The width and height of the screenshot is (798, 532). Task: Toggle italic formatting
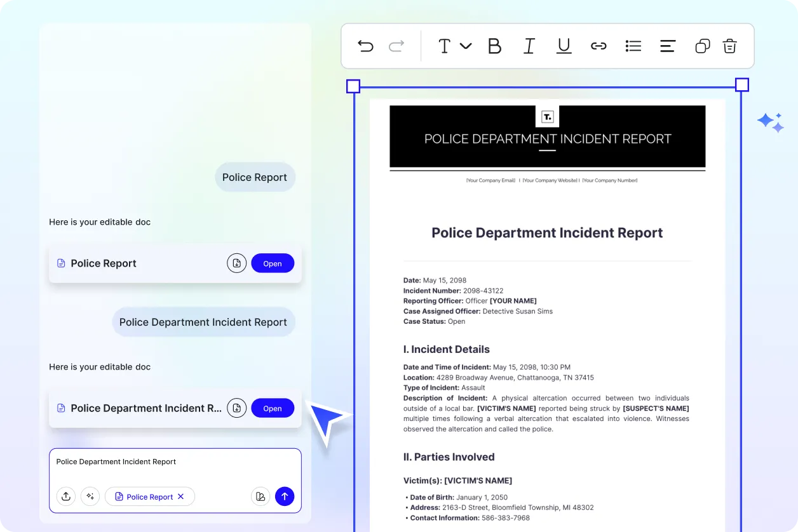click(x=529, y=46)
